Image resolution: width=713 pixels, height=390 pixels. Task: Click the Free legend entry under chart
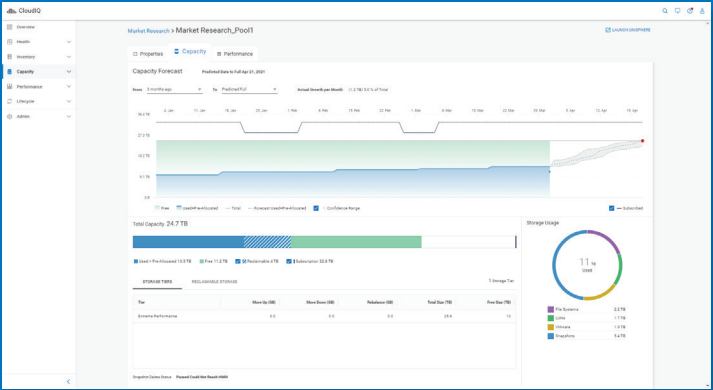162,208
